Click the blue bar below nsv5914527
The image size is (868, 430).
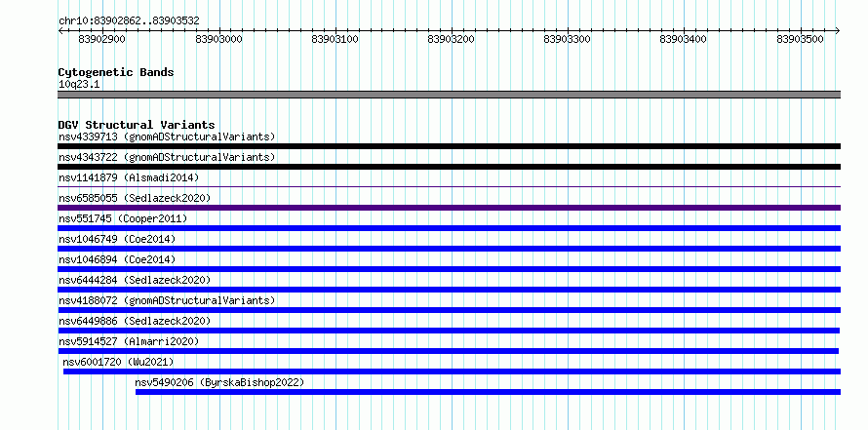pos(449,351)
